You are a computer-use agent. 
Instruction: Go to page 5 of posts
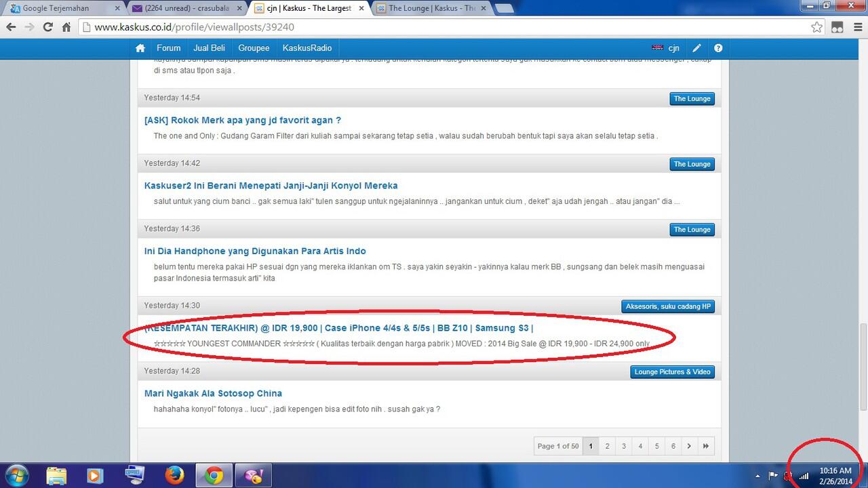pyautogui.click(x=656, y=446)
